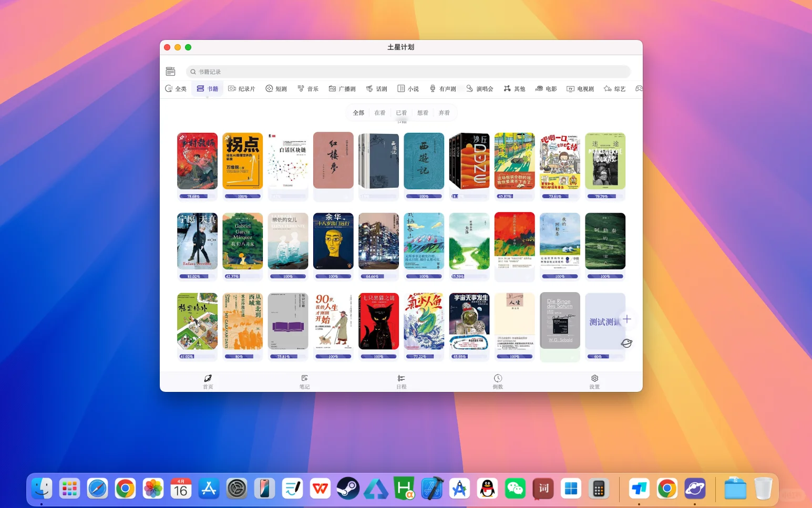Viewport: 812px width, 508px height.
Task: Go to the 演唱会 category
Action: (480, 89)
